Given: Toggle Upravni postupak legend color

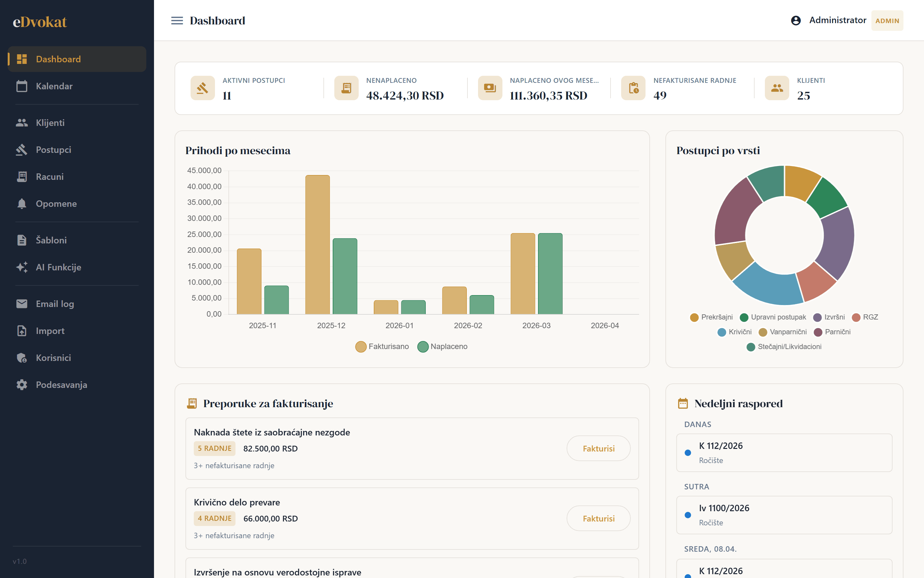Looking at the screenshot, I should pos(744,317).
